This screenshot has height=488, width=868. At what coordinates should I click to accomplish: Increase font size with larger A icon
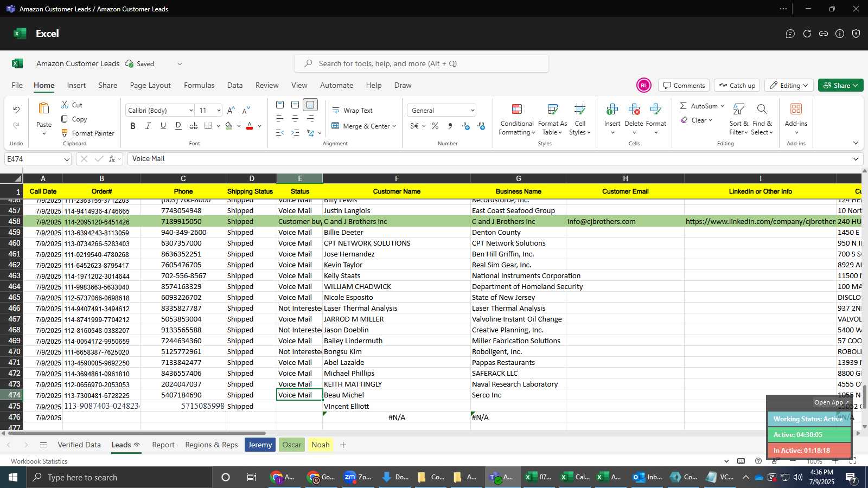click(231, 110)
